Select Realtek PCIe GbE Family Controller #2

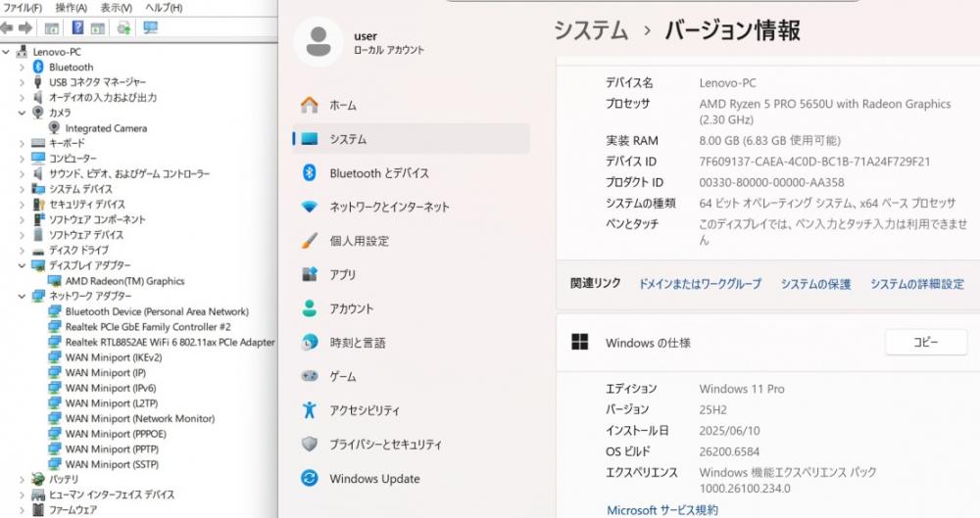[x=148, y=327]
